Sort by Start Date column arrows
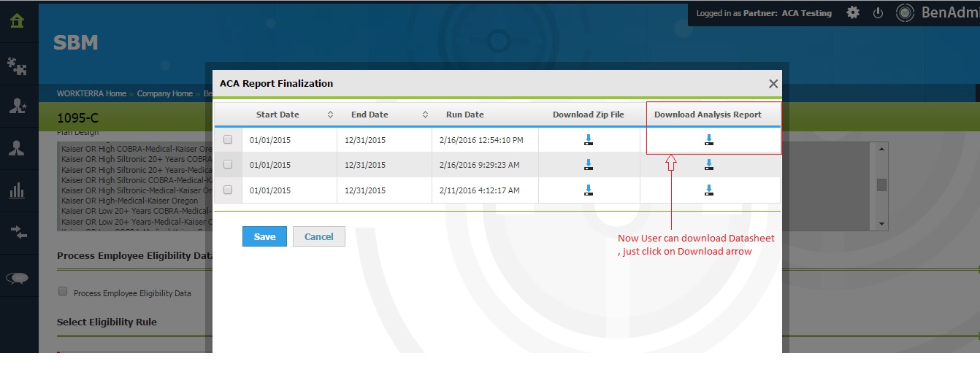The image size is (980, 383). 330,115
